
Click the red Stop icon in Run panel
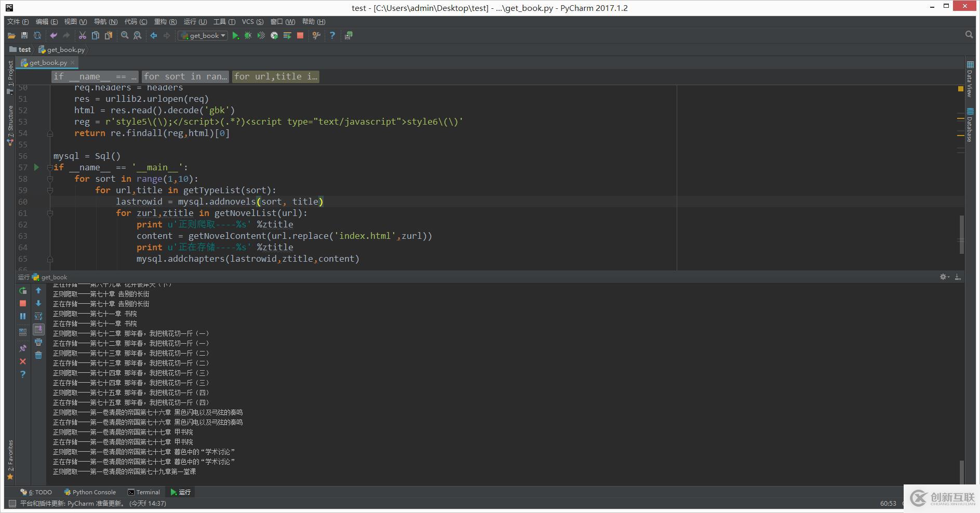23,303
